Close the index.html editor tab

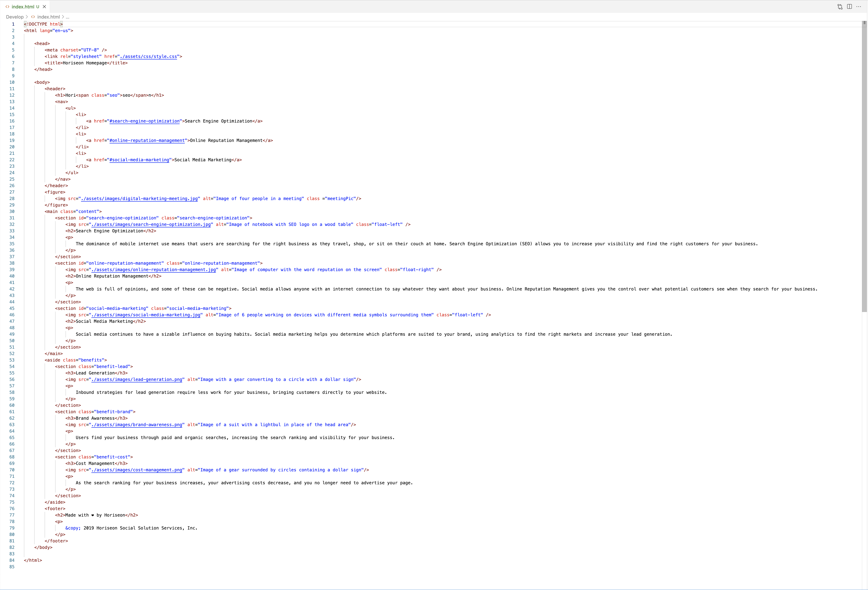pos(44,7)
